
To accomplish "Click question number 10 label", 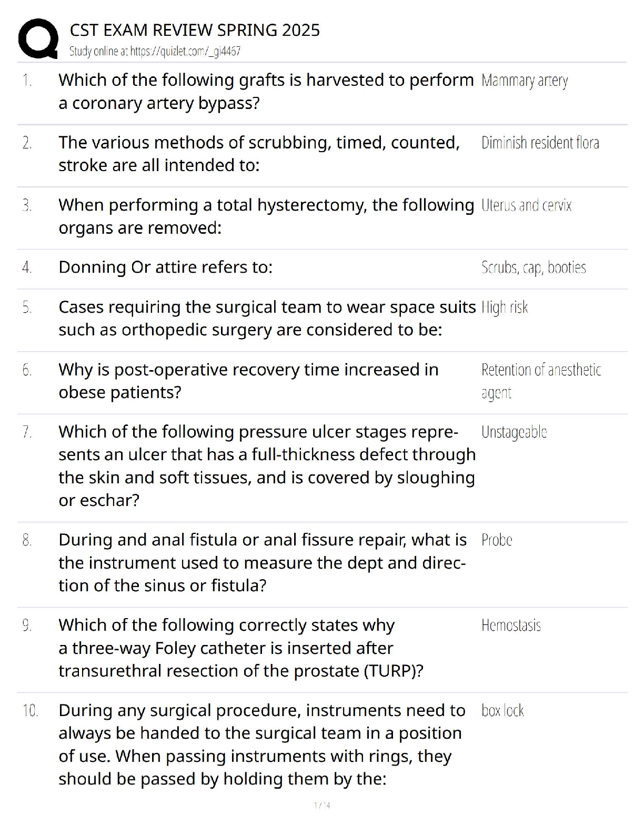I will coord(31,711).
